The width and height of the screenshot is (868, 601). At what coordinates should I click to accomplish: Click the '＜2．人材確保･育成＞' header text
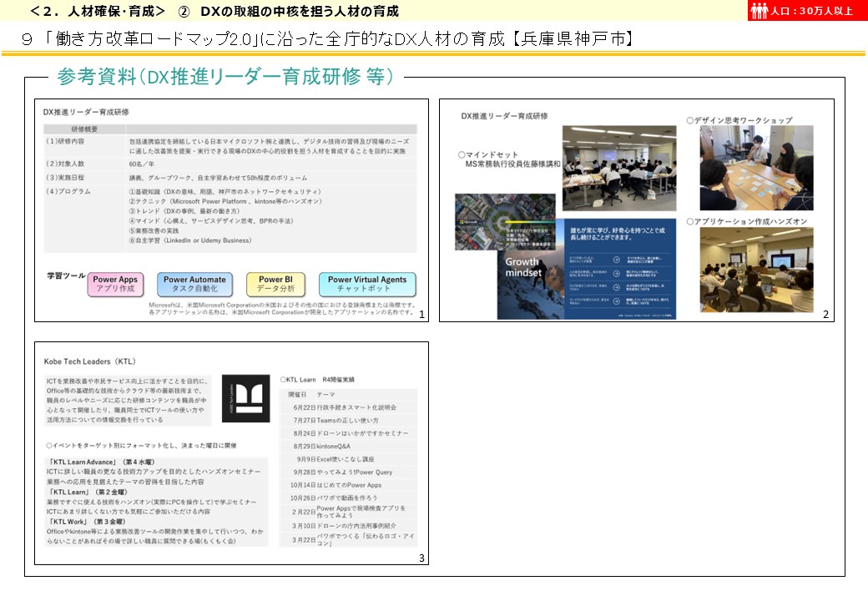98,11
